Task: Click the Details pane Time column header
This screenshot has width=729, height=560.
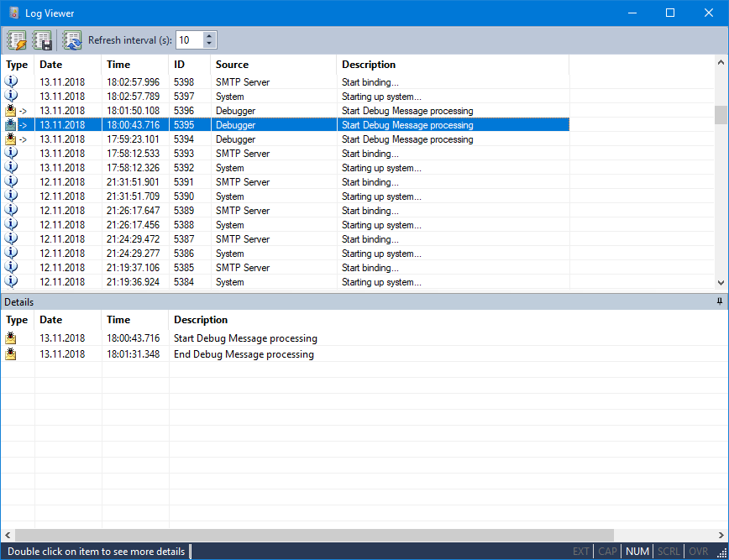Action: [135, 320]
